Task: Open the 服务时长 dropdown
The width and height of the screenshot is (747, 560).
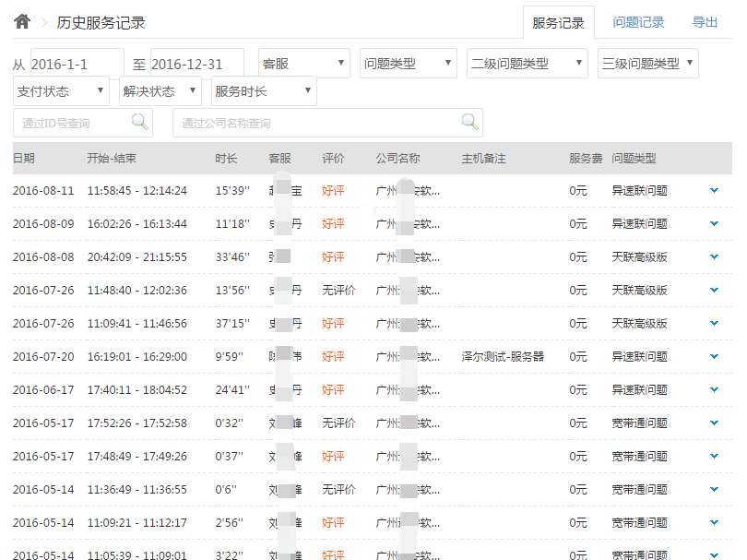Action: coord(264,91)
